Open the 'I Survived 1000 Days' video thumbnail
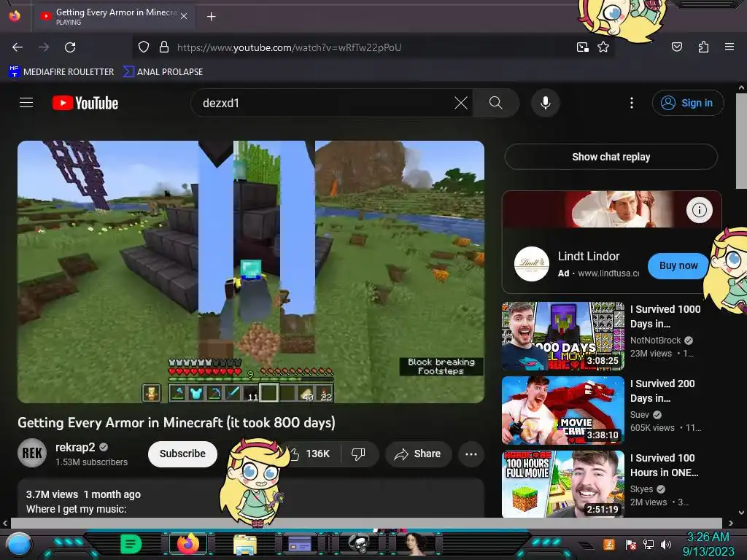The image size is (747, 560). point(562,336)
